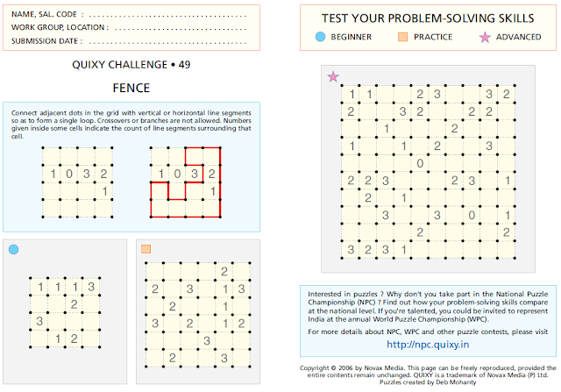Click the fence rules instruction paragraph
The height and width of the screenshot is (392, 561).
coord(131,125)
